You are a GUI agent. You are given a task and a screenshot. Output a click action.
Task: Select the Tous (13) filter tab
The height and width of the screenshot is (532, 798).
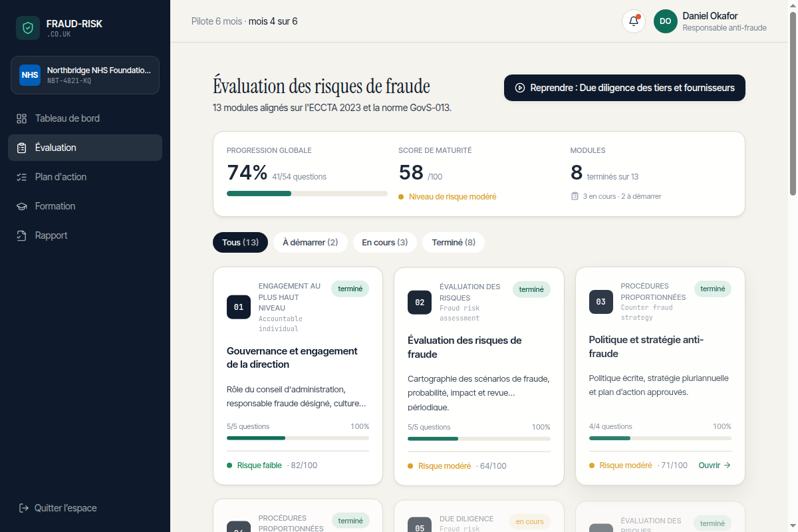[240, 243]
